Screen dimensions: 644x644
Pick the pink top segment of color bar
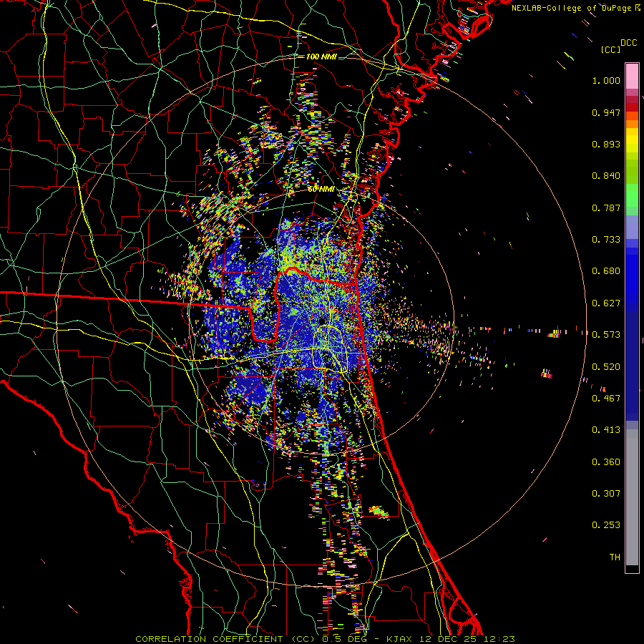[632, 77]
